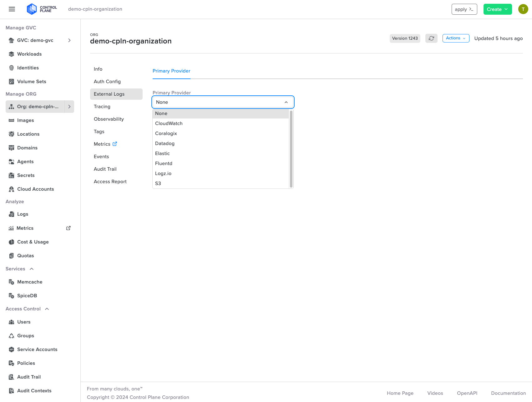The image size is (532, 402).
Task: Switch to the Tracing section
Action: (x=102, y=107)
